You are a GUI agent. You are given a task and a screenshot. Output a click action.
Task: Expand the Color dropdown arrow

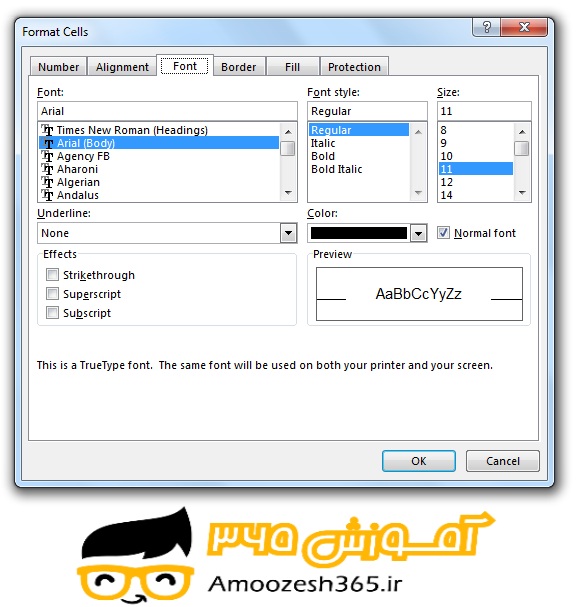point(418,233)
